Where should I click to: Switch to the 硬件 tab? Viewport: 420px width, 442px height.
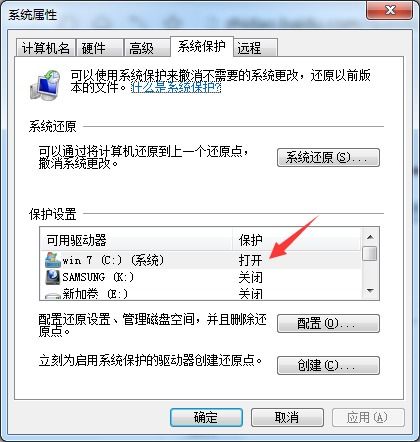[x=100, y=48]
